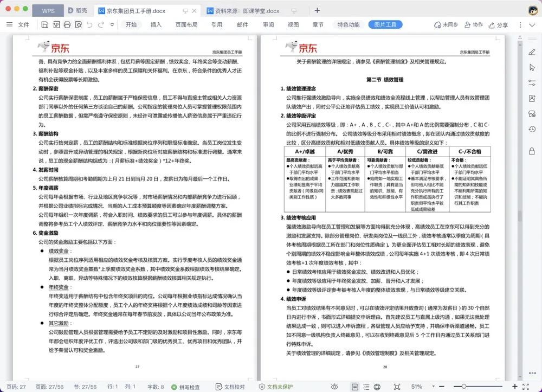542x392 pixels.
Task: Switch to the 插入 ribbon tab
Action: [x=156, y=24]
